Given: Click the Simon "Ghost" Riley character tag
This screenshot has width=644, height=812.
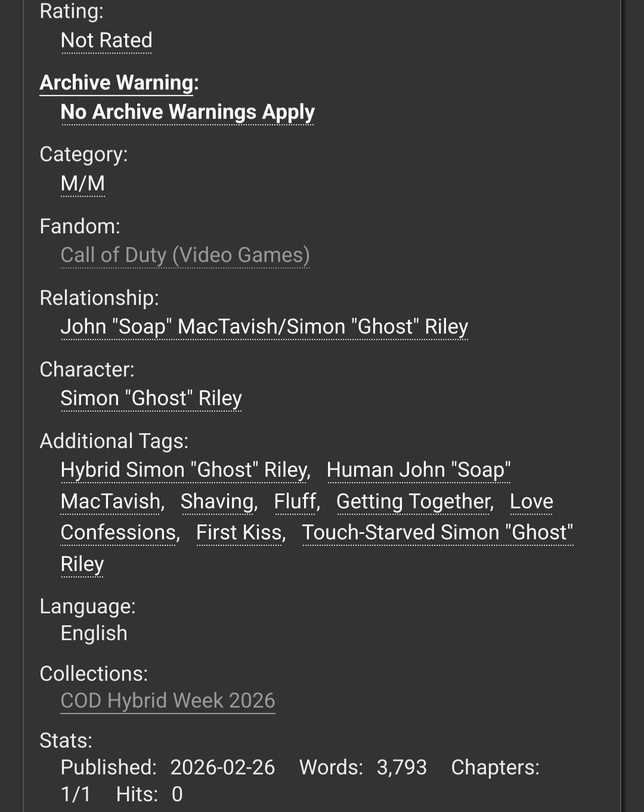Looking at the screenshot, I should pos(151,399).
